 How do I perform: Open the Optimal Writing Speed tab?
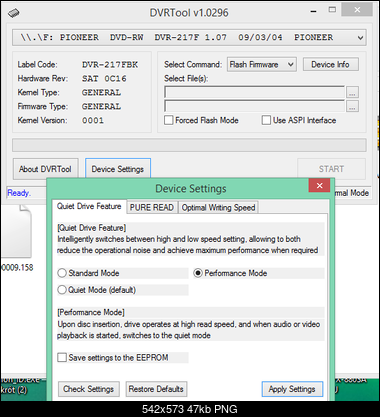(218, 207)
